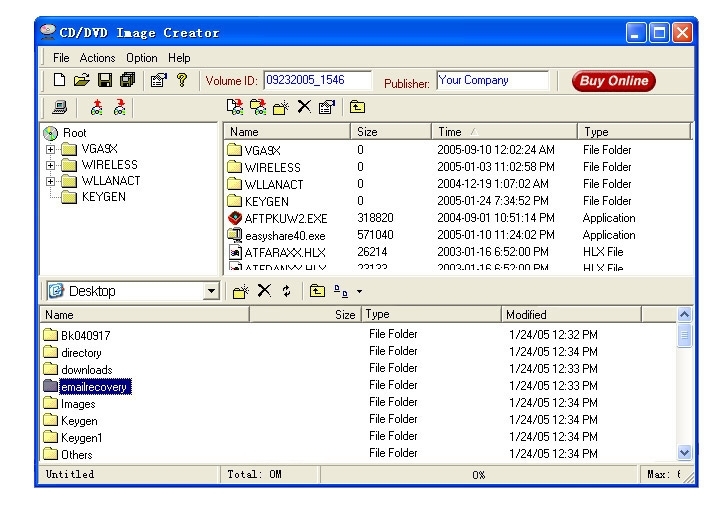The image size is (727, 520).
Task: Open the view mode dropdown arrow
Action: [359, 292]
